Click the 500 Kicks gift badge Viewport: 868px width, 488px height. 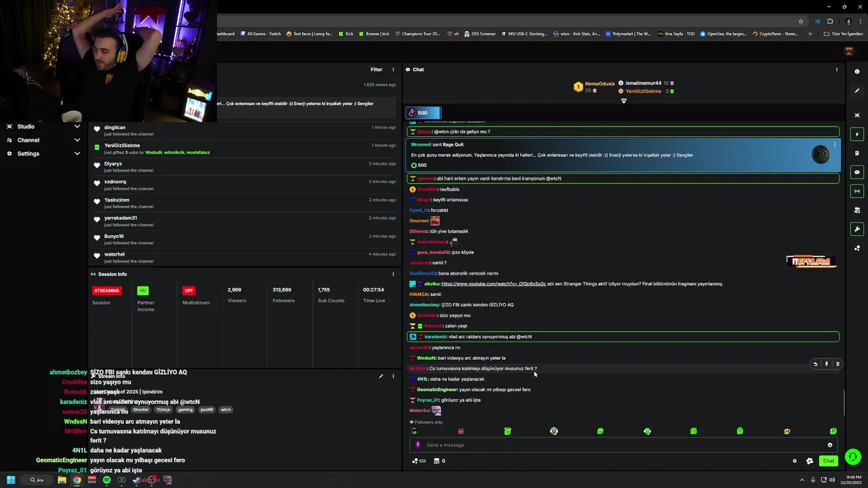pyautogui.click(x=423, y=113)
